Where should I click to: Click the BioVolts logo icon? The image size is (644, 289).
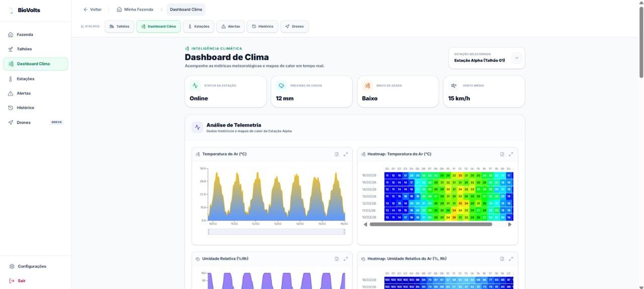pos(11,10)
